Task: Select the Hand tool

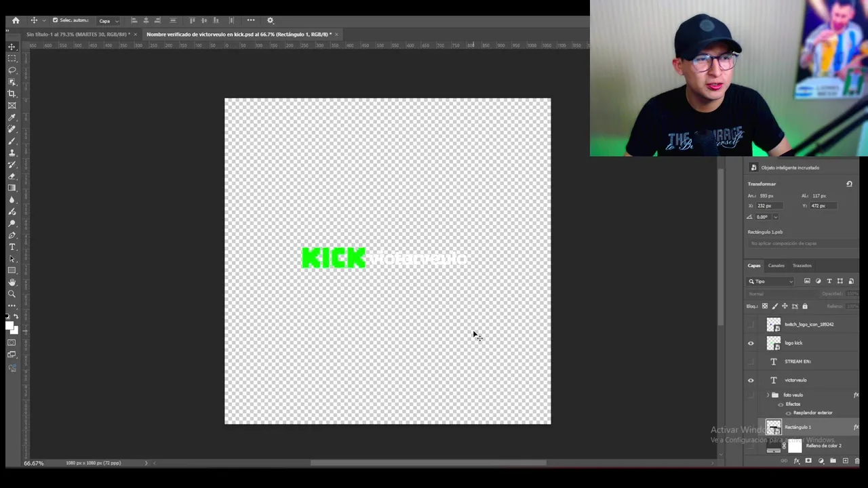Action: tap(12, 282)
